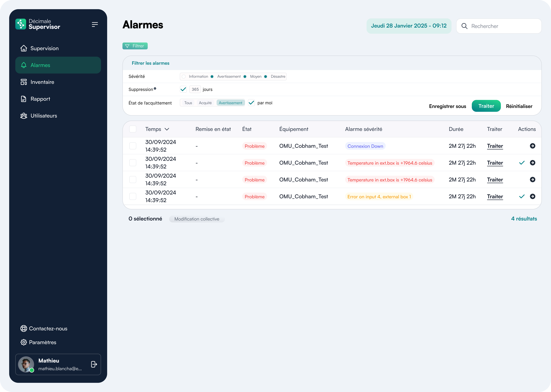Choose 'Acquité' acknowledgment state
Viewport: 551px width, 392px height.
205,103
